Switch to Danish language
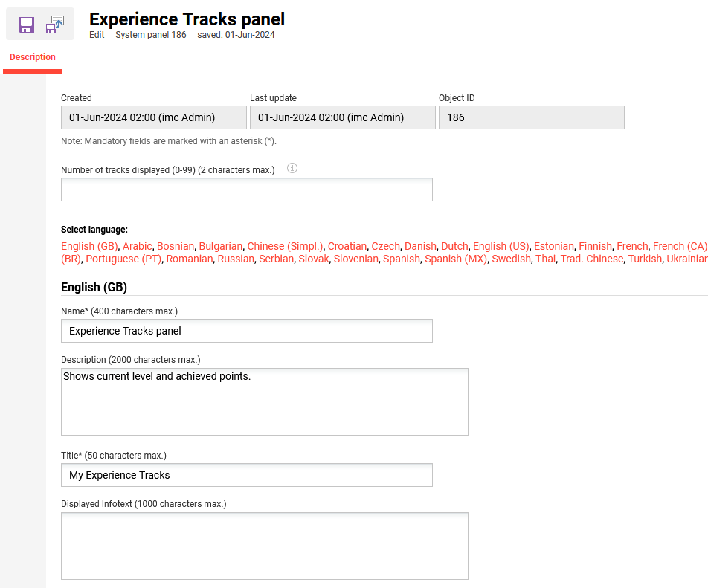Viewport: 708px width, 588px height. click(x=420, y=246)
